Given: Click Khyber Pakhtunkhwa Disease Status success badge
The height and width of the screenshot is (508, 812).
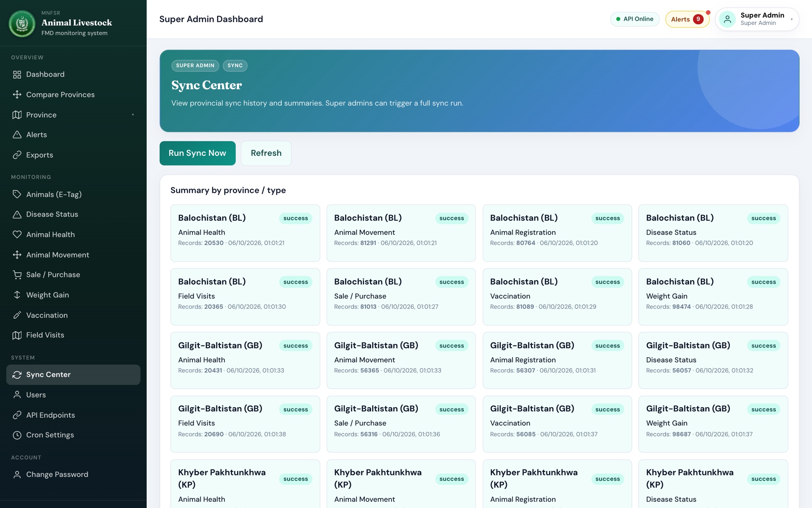Looking at the screenshot, I should coord(764,479).
